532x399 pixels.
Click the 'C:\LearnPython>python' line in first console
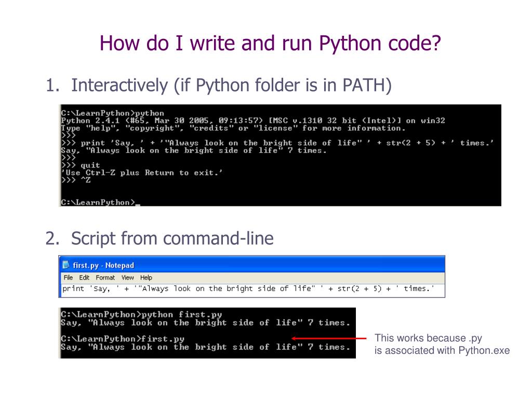[112, 113]
